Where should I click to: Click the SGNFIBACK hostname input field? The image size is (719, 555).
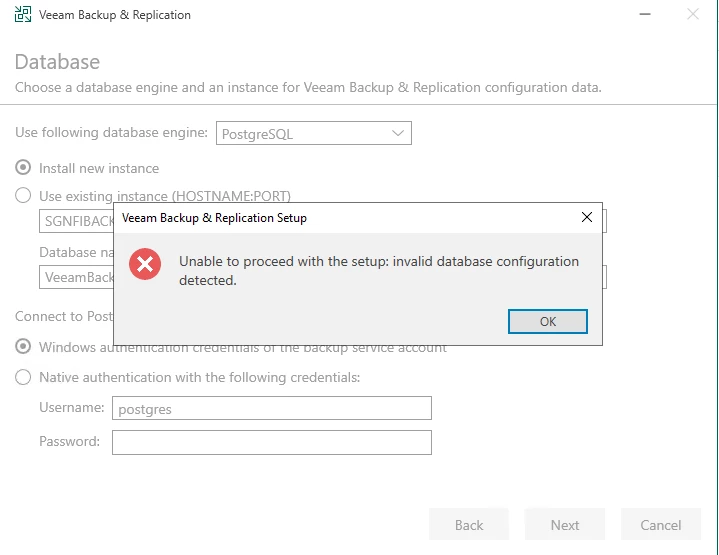point(76,221)
